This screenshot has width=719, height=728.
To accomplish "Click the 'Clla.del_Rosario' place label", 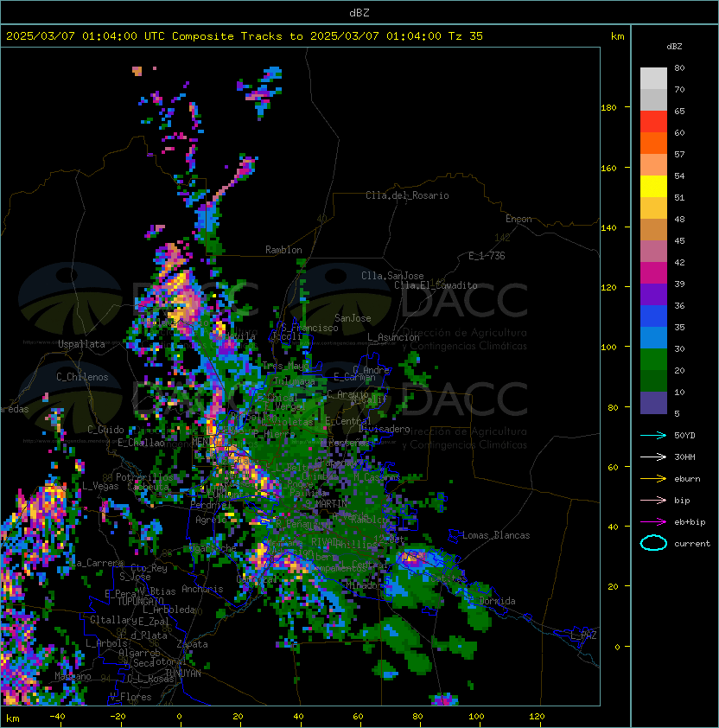I will pos(407,195).
